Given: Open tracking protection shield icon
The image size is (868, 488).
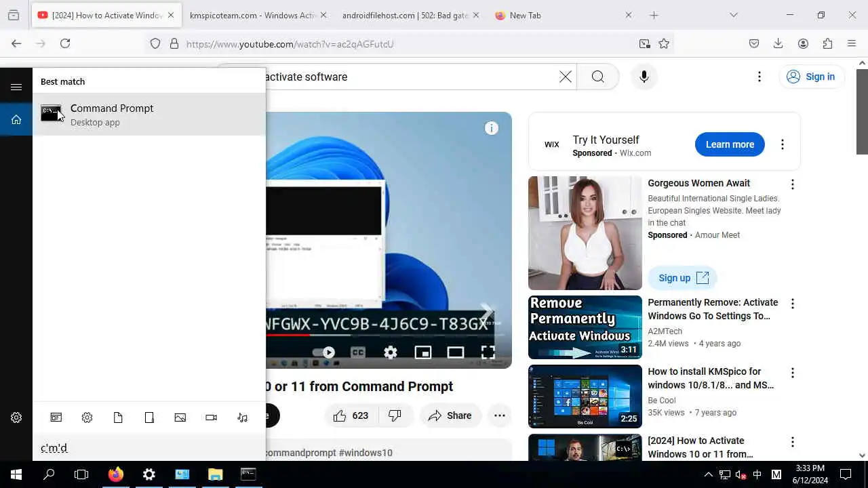Looking at the screenshot, I should [155, 43].
